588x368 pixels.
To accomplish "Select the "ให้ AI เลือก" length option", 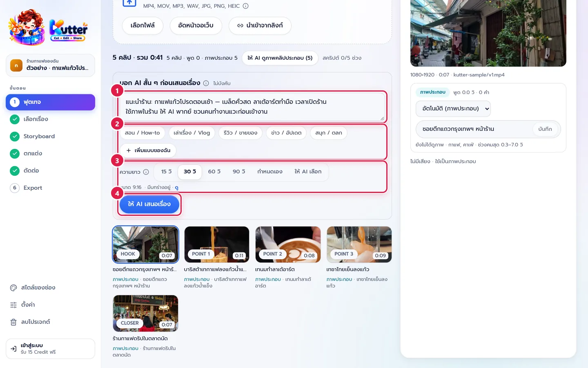I will pyautogui.click(x=308, y=172).
